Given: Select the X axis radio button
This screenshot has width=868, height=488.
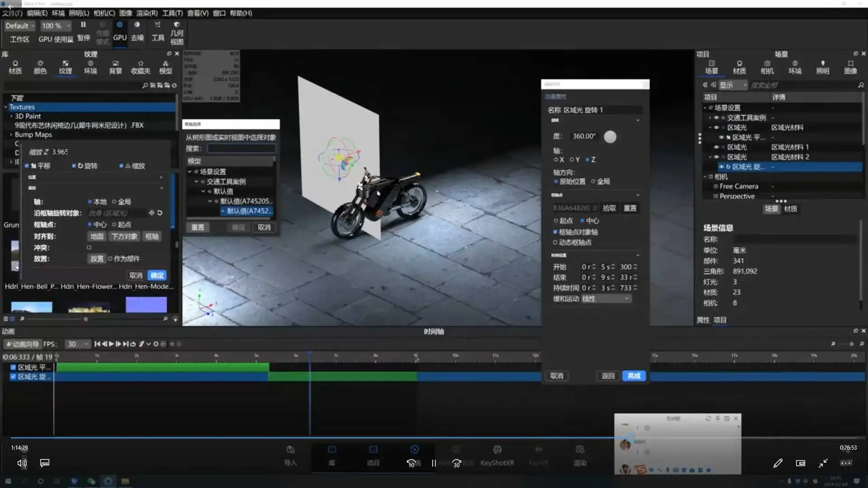Looking at the screenshot, I should (557, 160).
